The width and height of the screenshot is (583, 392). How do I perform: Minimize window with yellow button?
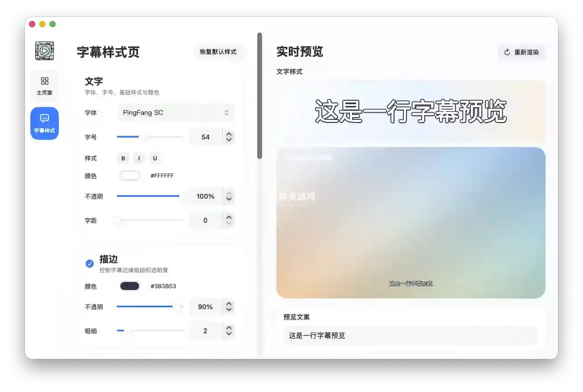tap(42, 24)
